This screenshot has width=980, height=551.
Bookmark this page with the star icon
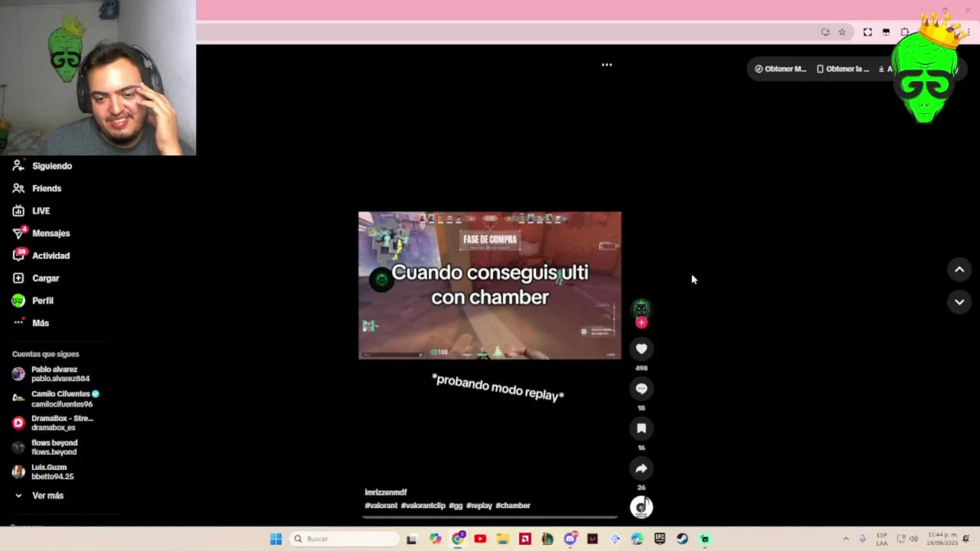tap(842, 32)
